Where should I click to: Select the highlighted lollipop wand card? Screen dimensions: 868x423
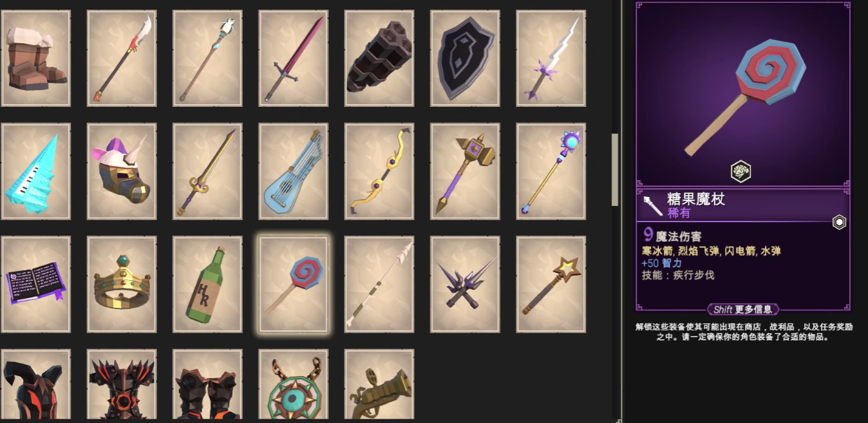(x=294, y=285)
